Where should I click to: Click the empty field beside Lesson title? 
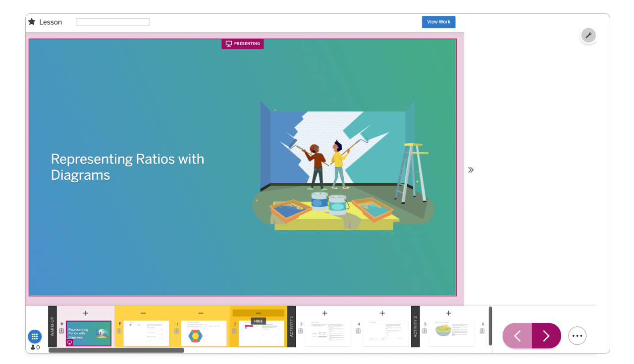[113, 22]
